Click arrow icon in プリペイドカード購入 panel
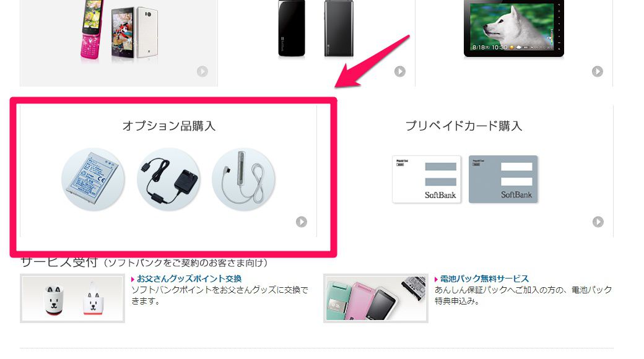The image size is (644, 359). coord(598,222)
